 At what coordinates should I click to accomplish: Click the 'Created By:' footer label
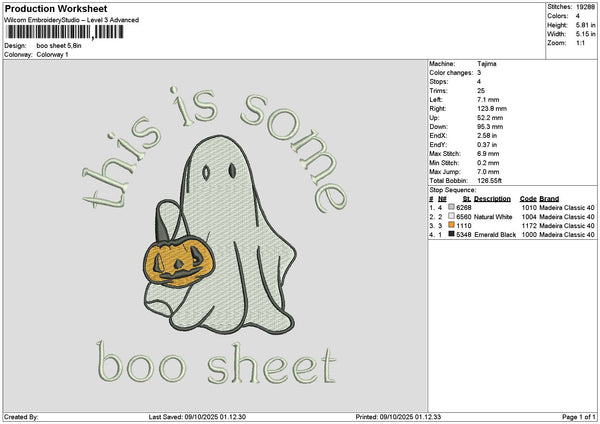point(21,417)
